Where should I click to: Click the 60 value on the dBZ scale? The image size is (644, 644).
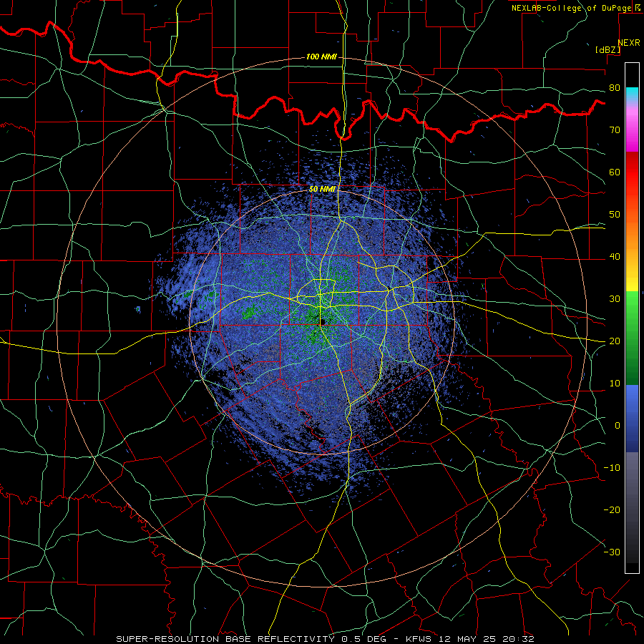pyautogui.click(x=615, y=172)
